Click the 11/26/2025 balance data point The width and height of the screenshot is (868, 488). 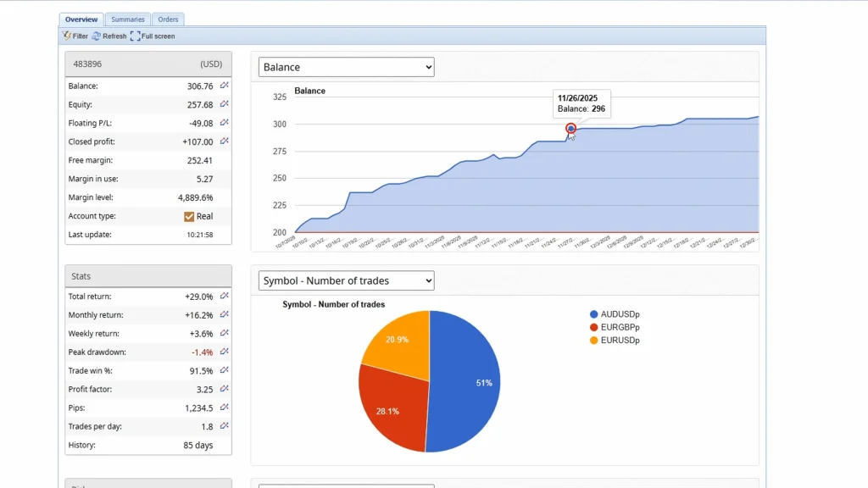click(571, 129)
